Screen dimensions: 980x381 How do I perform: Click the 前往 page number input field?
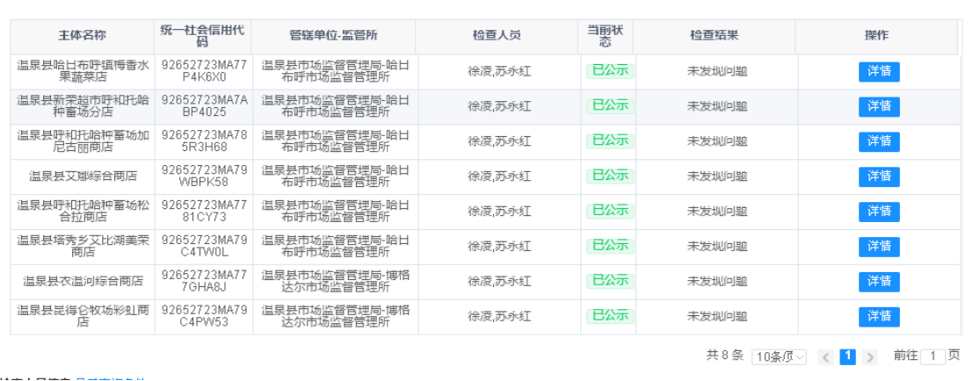933,356
